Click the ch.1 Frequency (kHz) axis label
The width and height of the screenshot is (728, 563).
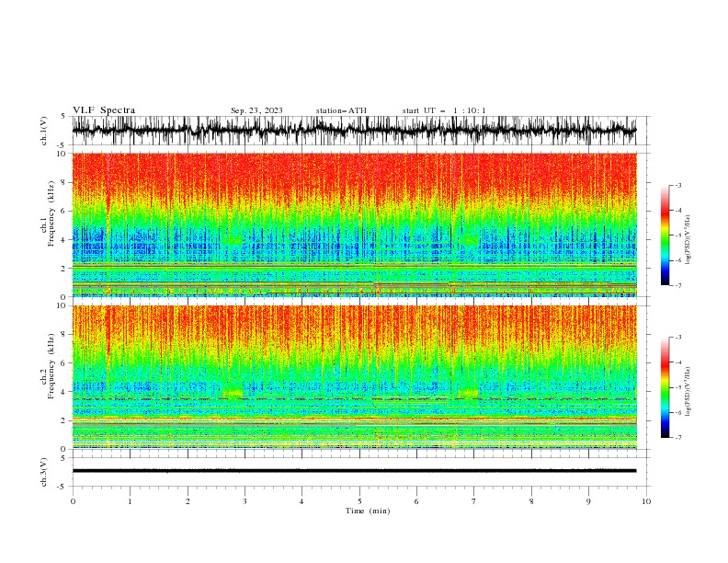[x=48, y=214]
